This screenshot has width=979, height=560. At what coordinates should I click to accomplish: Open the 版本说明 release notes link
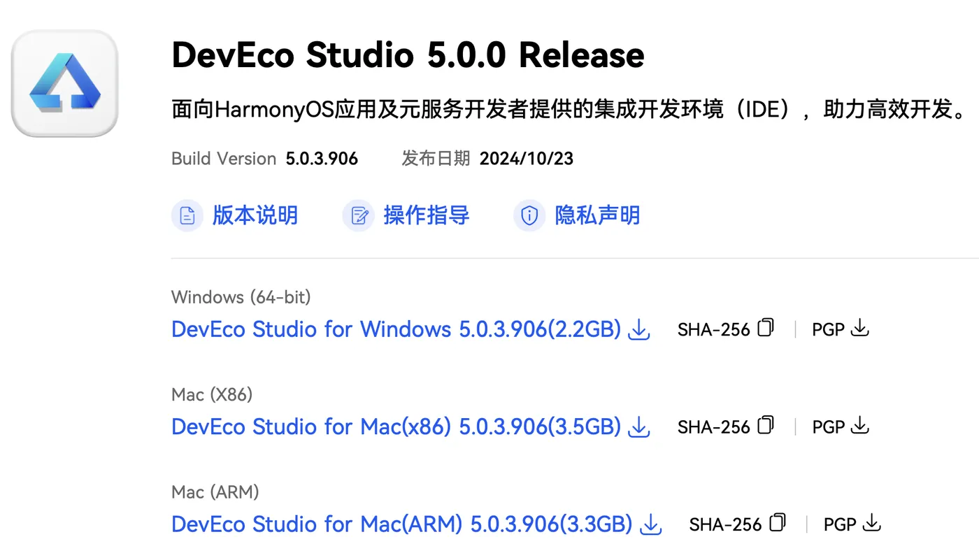pyautogui.click(x=255, y=215)
